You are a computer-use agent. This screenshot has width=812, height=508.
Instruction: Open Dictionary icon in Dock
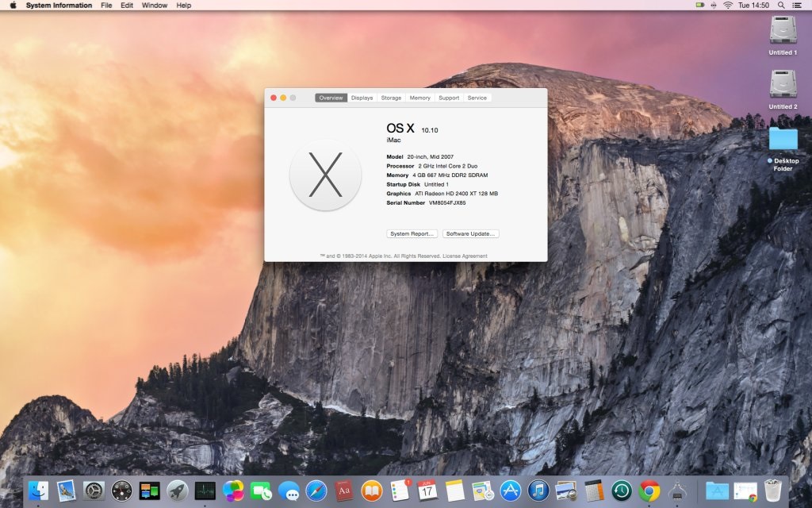pyautogui.click(x=344, y=491)
